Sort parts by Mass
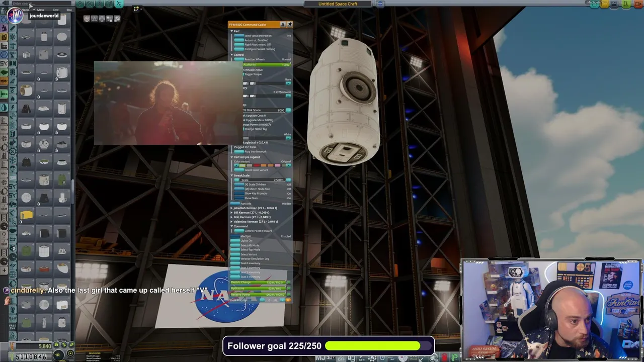The image size is (644, 362). pyautogui.click(x=40, y=10)
